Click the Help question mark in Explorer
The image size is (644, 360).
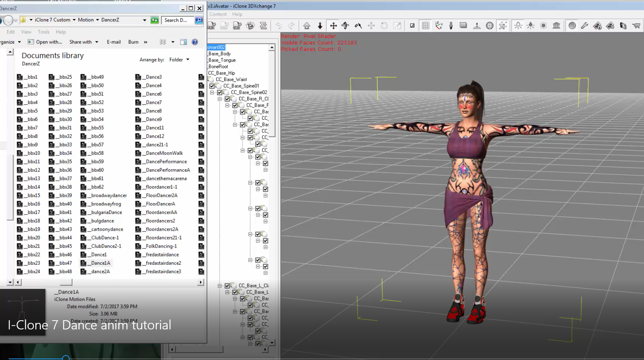[x=195, y=42]
